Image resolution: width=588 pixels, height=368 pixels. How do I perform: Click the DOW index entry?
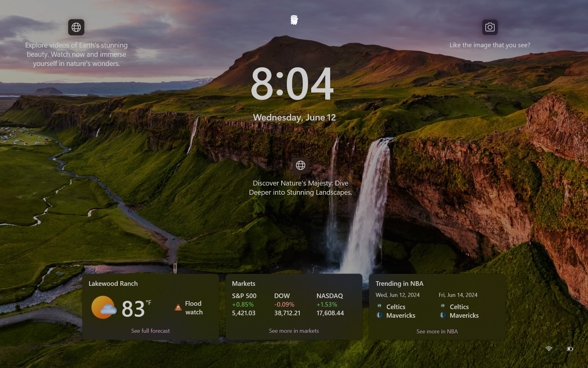(x=287, y=304)
